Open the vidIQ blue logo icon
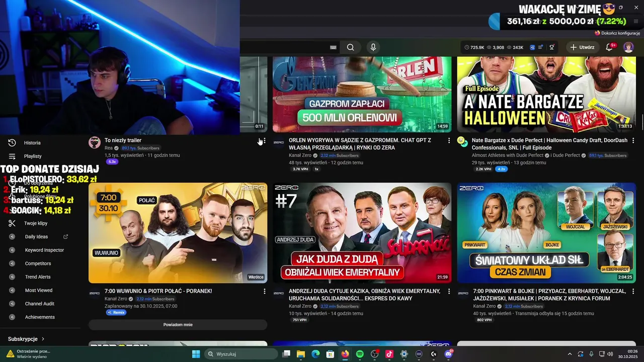Screen dimensions: 644x362 point(532,47)
